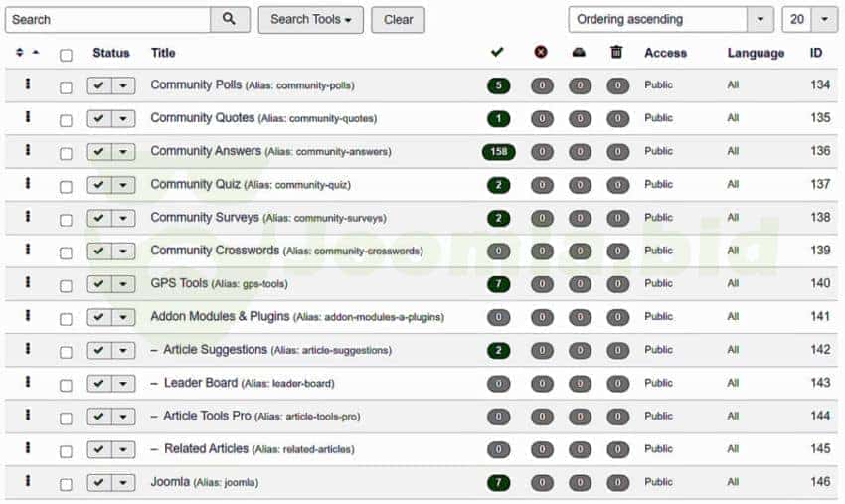Click the unpublished X column header icon

pyautogui.click(x=541, y=53)
